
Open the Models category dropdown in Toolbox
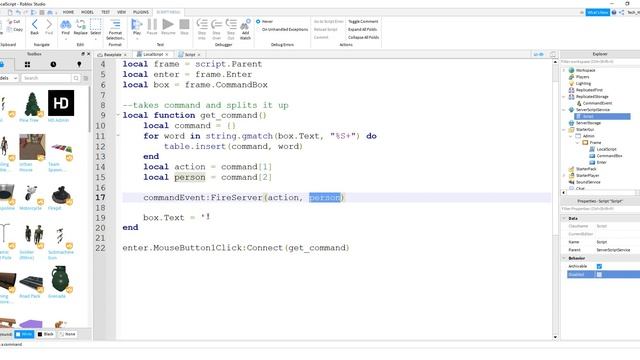pos(9,78)
